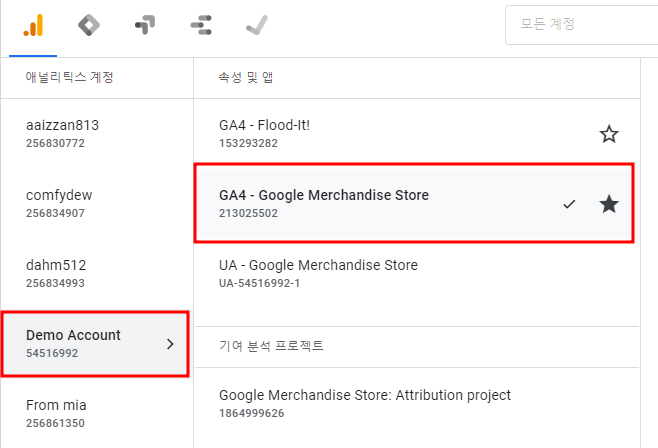Viewport: 658px width, 448px height.
Task: Click property ID 153293282
Action: pos(248,143)
